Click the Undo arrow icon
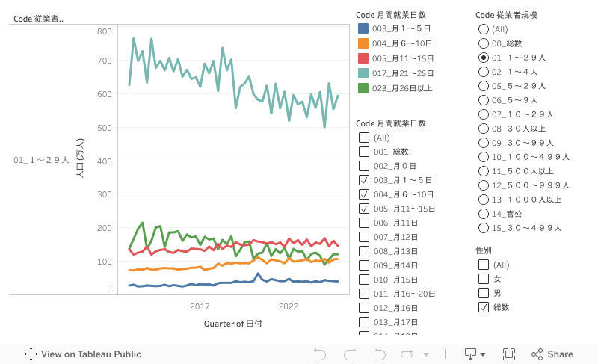 321,354
